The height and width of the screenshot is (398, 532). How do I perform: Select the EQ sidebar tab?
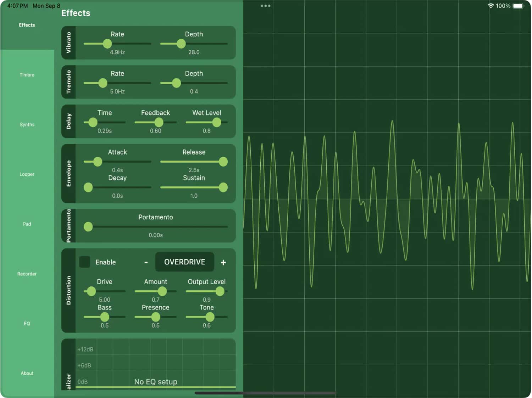point(27,324)
